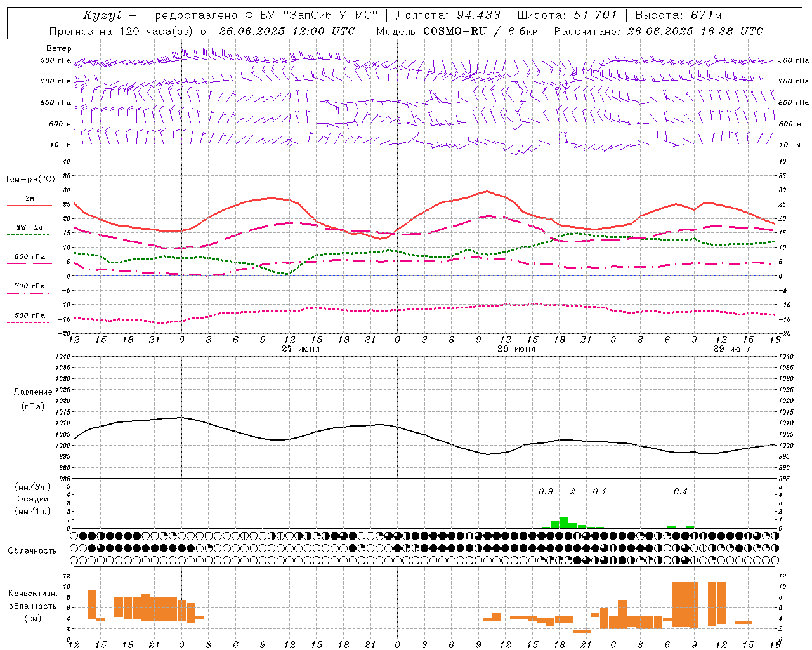812x650 pixels.
Task: Click the Td 2м legend label
Action: click(x=29, y=227)
